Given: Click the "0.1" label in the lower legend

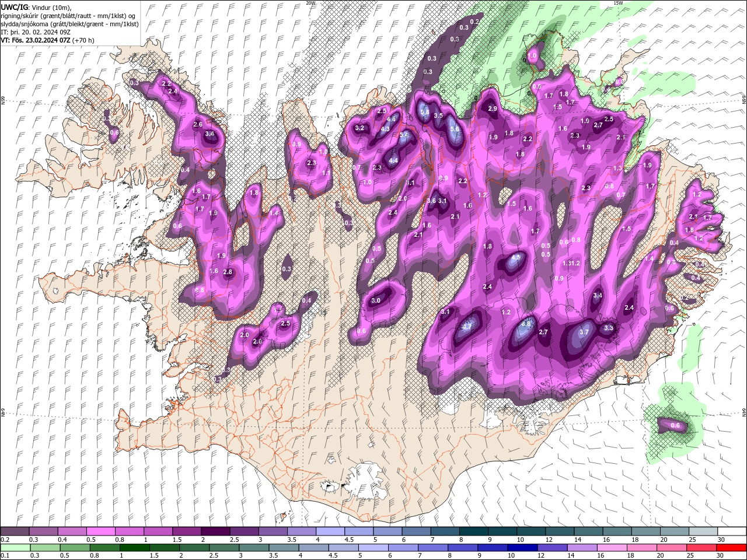Looking at the screenshot, I should tap(4, 556).
